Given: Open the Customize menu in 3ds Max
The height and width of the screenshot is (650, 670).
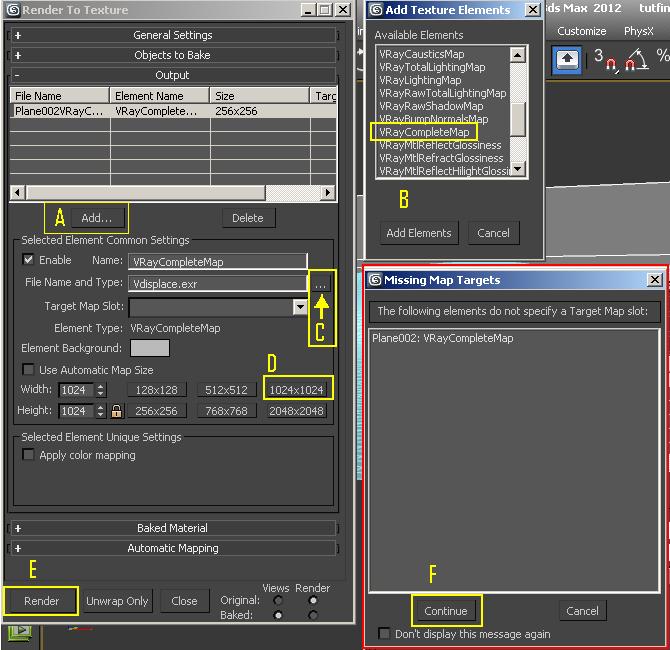Looking at the screenshot, I should pyautogui.click(x=582, y=31).
